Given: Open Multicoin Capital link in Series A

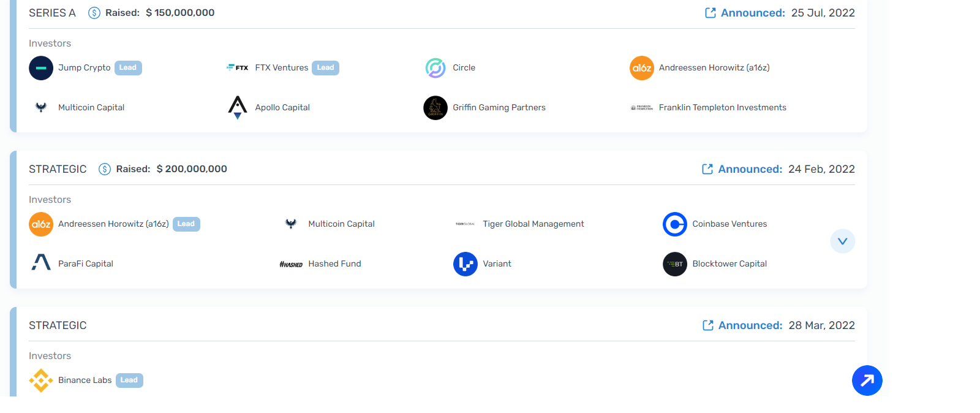Looking at the screenshot, I should coord(91,108).
